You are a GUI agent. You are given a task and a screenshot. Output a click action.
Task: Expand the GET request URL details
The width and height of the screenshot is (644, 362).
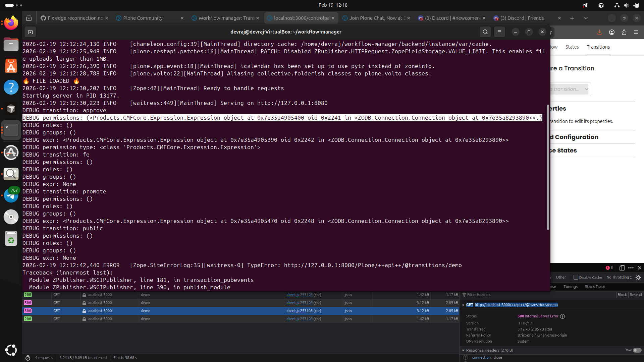coord(463,305)
